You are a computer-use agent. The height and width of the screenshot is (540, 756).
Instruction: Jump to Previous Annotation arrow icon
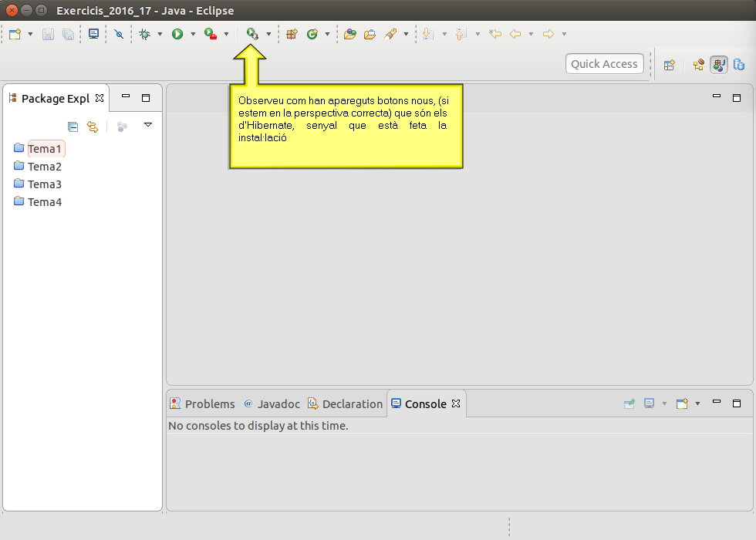coord(461,34)
